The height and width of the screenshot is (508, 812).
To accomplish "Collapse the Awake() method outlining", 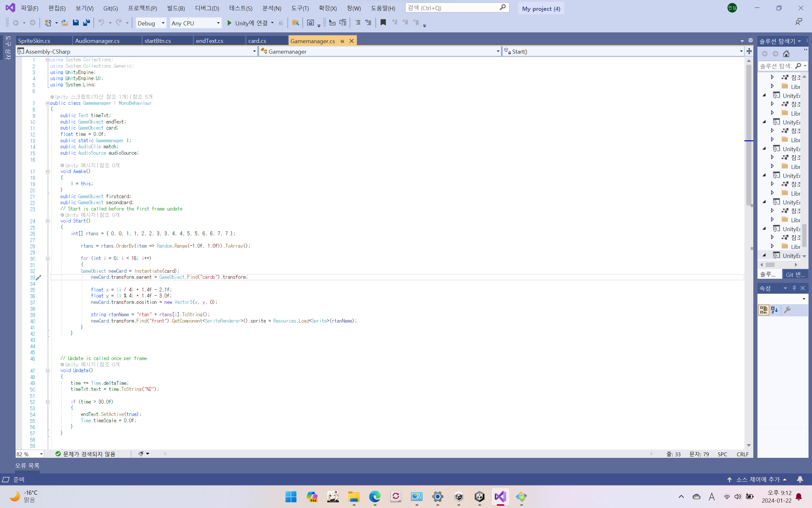I will 48,171.
